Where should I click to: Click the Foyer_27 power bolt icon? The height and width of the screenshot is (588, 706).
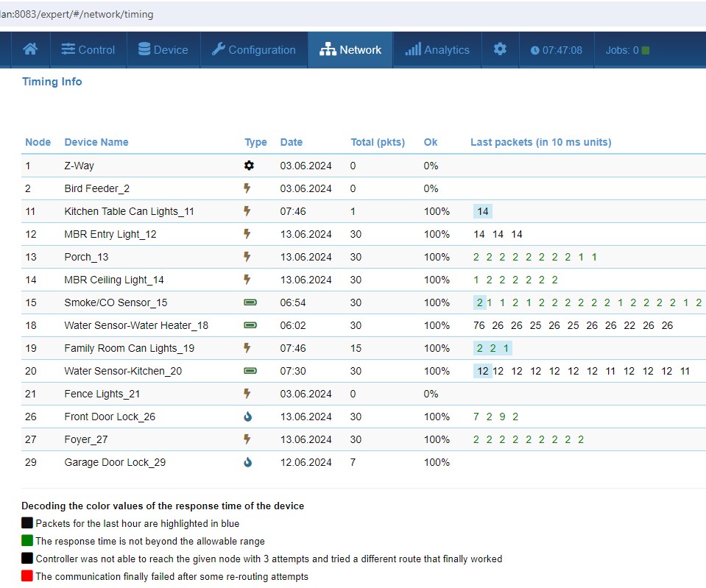pyautogui.click(x=247, y=439)
